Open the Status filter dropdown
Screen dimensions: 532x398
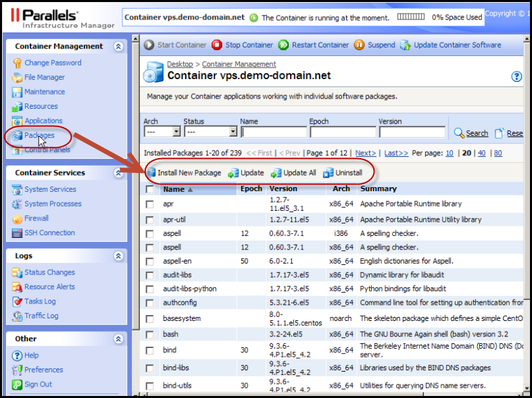210,132
